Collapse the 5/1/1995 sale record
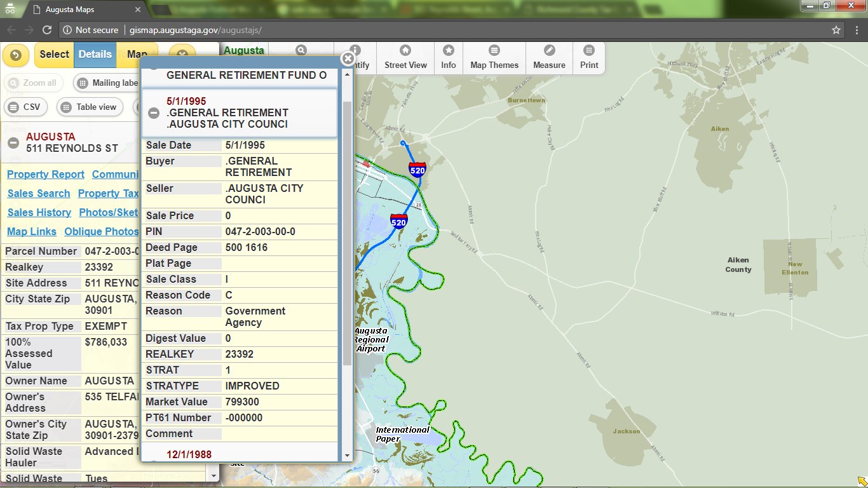Image resolution: width=868 pixels, height=488 pixels. coord(154,113)
